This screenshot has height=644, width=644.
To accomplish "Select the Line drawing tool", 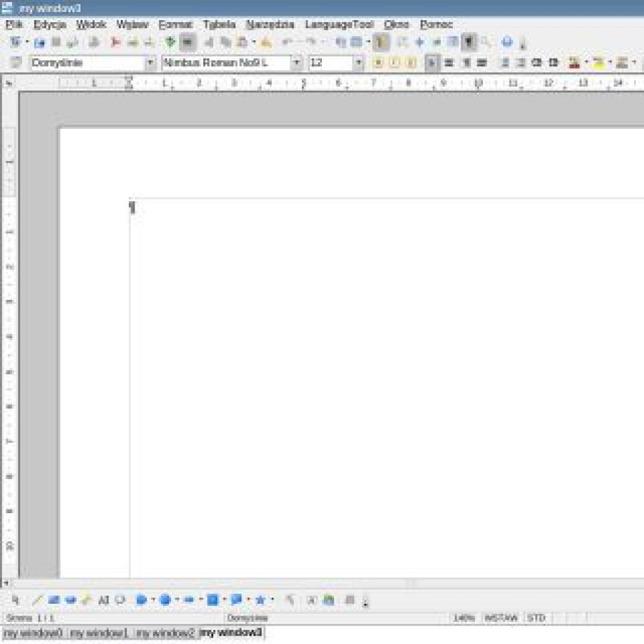I will 37,600.
